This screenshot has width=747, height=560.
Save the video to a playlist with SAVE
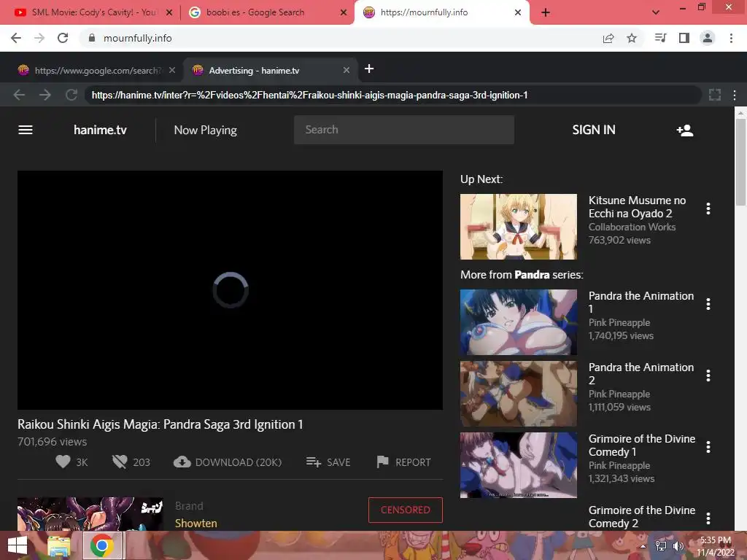pos(328,462)
